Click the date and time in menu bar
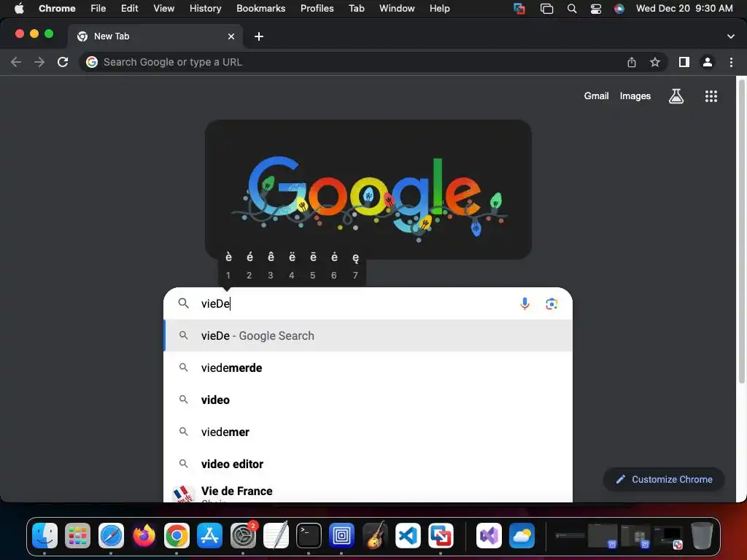747x560 pixels. 684,9
